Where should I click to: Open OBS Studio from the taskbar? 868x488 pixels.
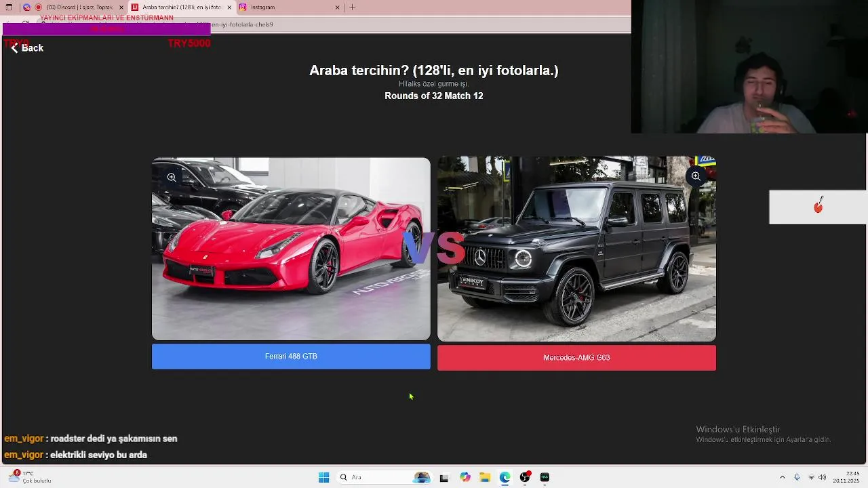(525, 478)
